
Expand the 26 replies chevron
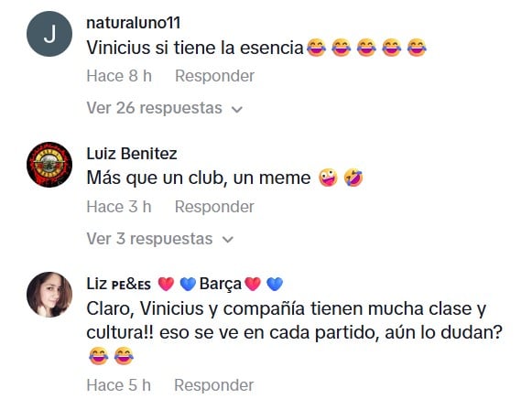(236, 109)
